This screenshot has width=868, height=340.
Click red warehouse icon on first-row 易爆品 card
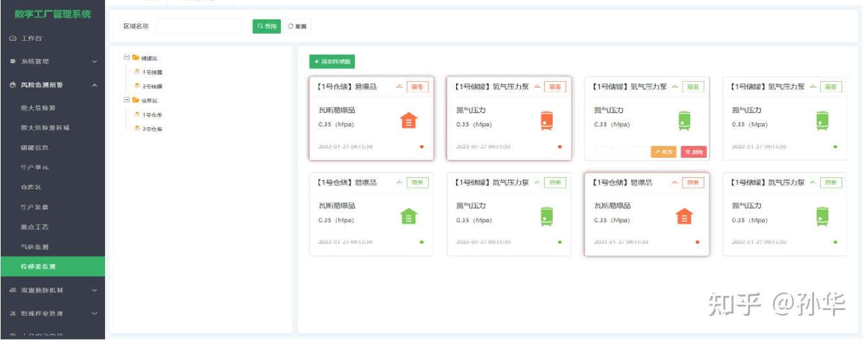click(408, 121)
